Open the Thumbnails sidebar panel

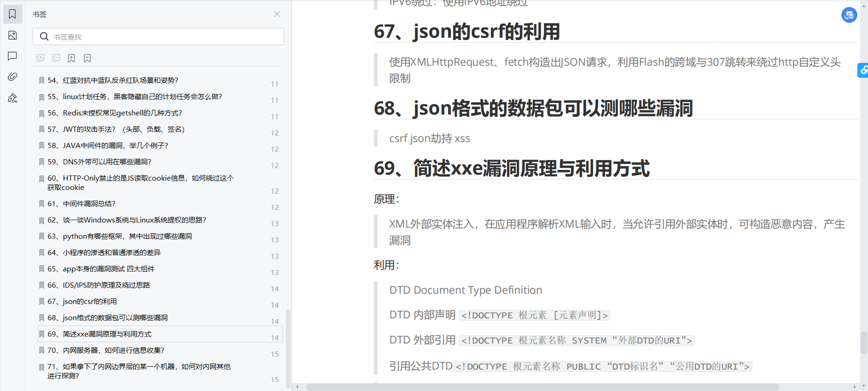(13, 35)
